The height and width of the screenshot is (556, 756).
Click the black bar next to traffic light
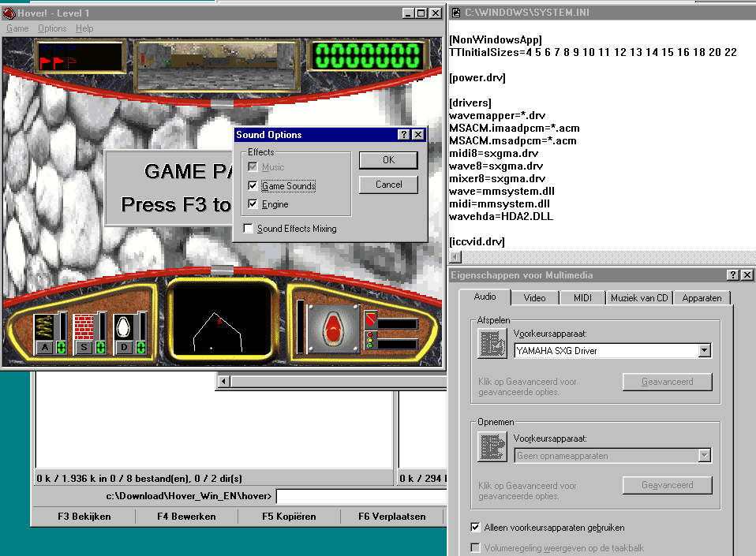tap(397, 344)
